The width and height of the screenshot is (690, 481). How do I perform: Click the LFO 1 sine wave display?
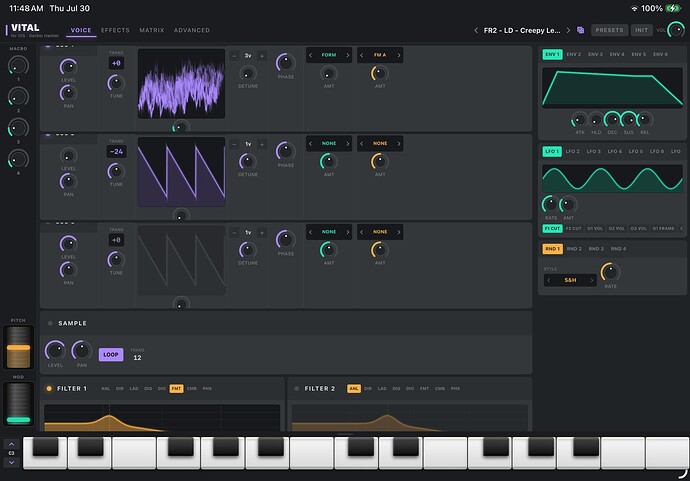(613, 178)
